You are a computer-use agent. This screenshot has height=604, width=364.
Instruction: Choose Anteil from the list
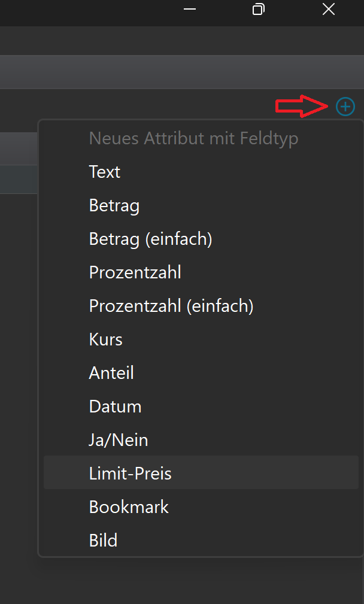pos(111,374)
